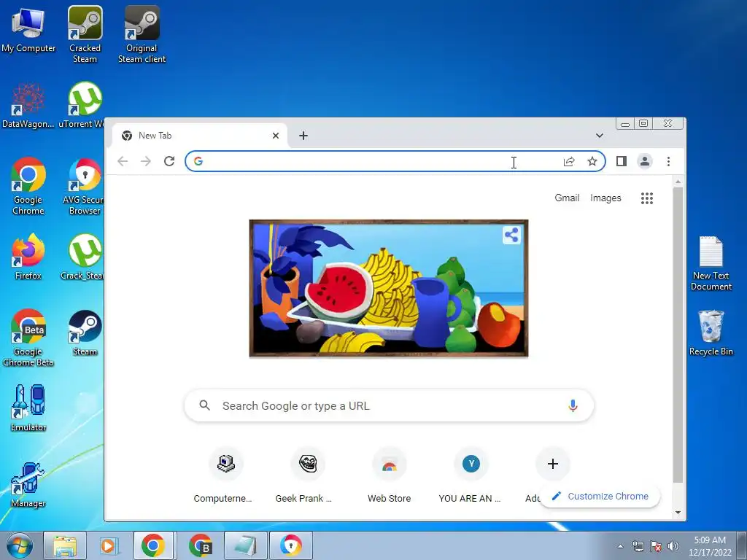Open Google apps grid launcher
The width and height of the screenshot is (747, 560).
(x=646, y=198)
